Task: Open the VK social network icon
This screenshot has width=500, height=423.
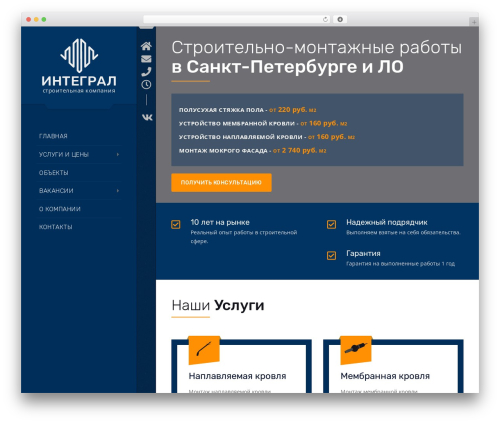Action: (147, 117)
